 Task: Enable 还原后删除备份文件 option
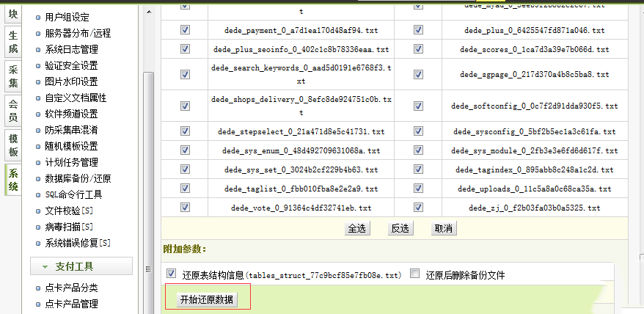point(414,274)
